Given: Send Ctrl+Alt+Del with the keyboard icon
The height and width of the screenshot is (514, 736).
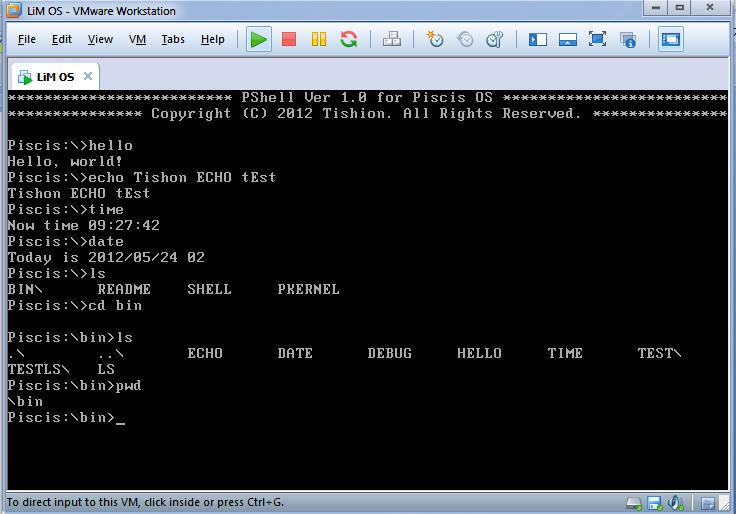Looking at the screenshot, I should pos(392,39).
